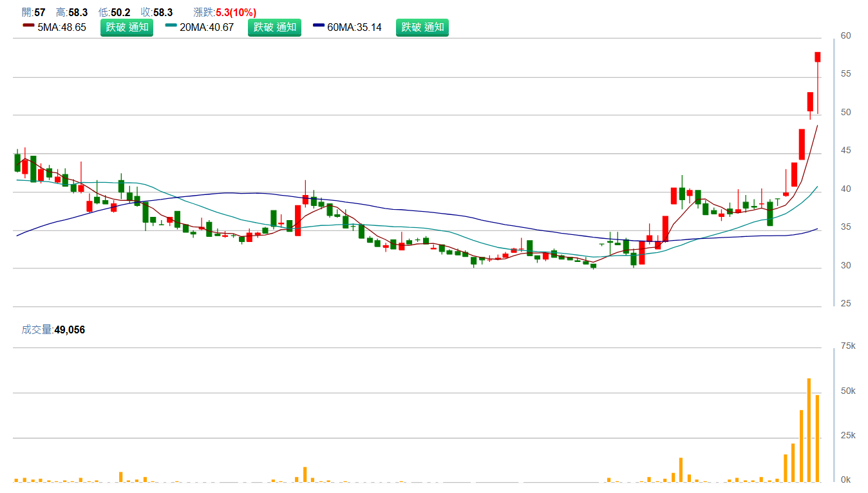
Task: Select the 5MA:48.65 legend text
Action: 62,28
